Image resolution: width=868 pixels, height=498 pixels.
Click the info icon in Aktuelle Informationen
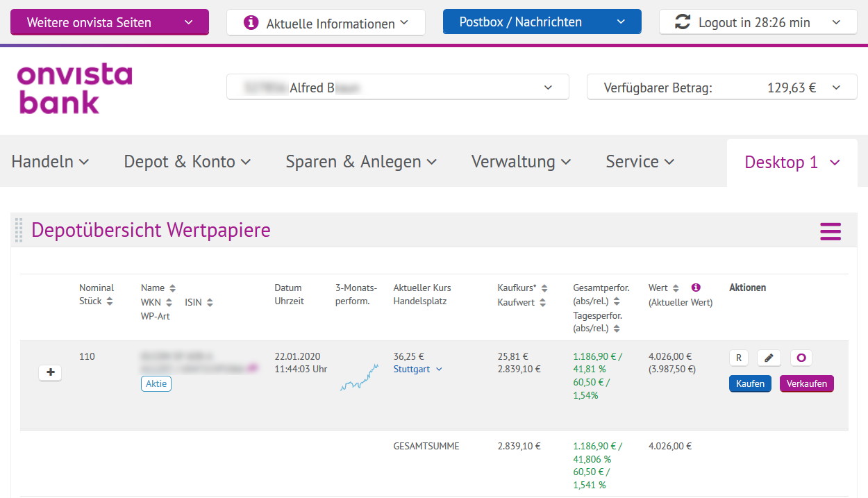coord(251,23)
